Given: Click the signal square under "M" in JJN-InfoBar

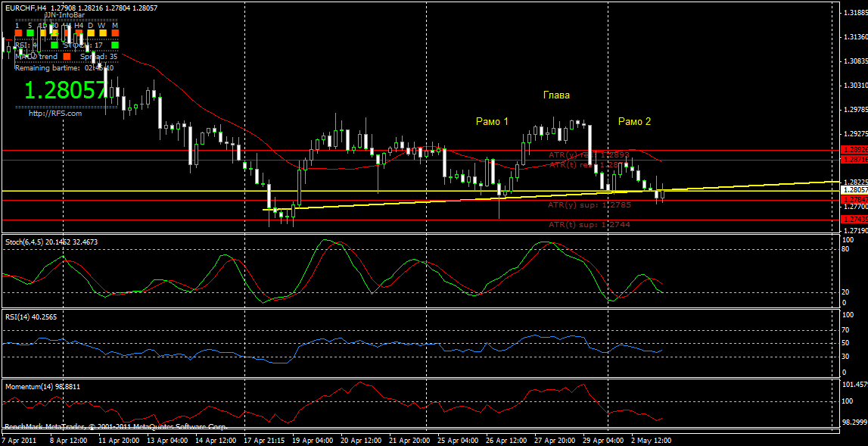Looking at the screenshot, I should coord(115,33).
